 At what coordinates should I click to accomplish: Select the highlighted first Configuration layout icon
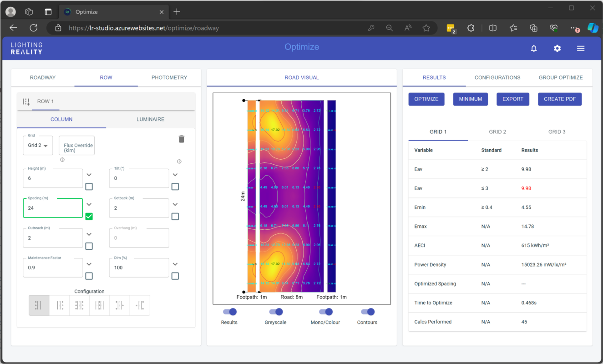[39, 305]
